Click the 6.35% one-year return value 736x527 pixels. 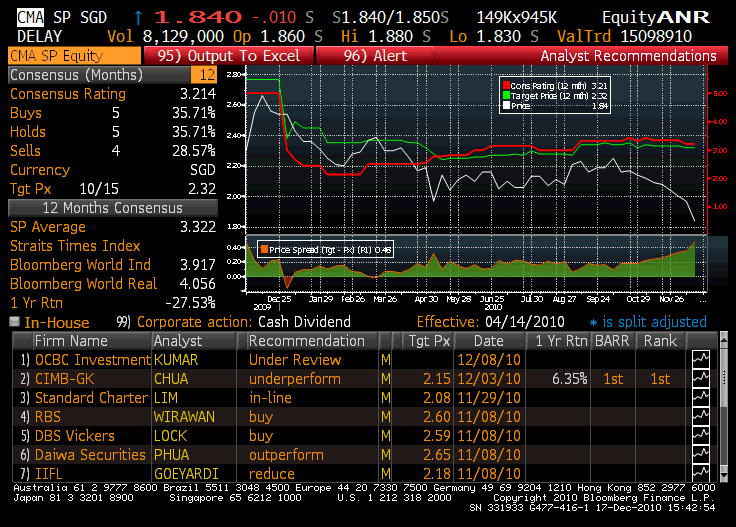pos(569,379)
